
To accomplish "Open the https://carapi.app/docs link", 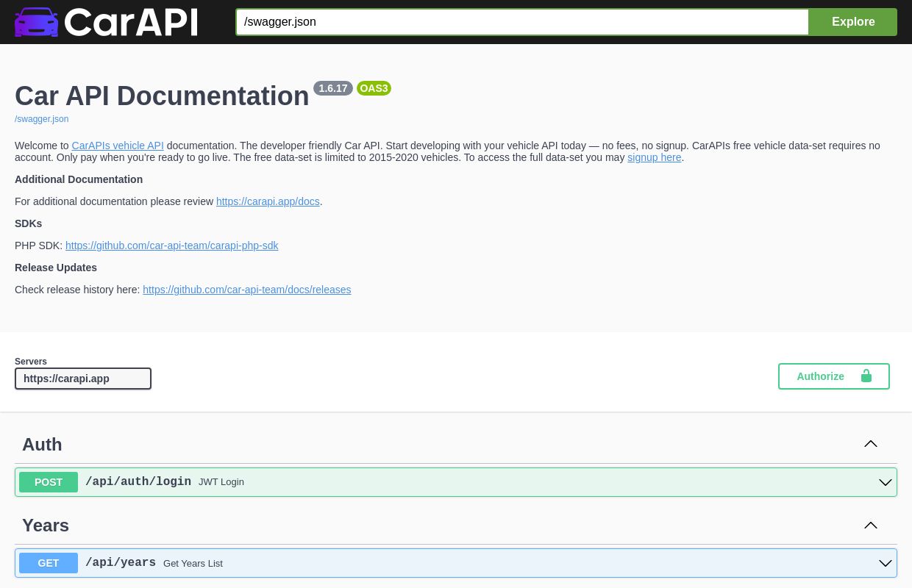I will pos(268,201).
